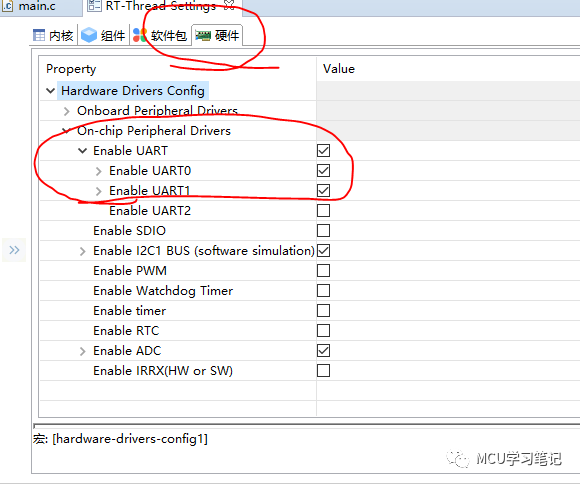Click the RT-Thread Settings tab icon

[94, 6]
